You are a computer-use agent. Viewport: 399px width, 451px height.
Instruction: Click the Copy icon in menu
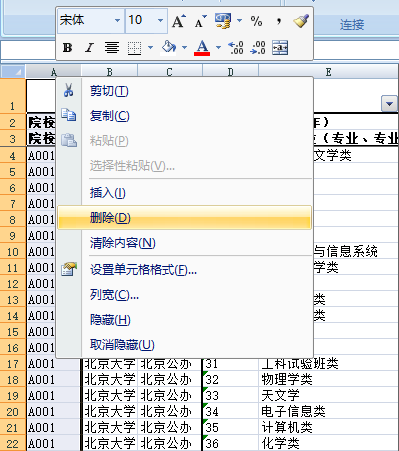pyautogui.click(x=69, y=115)
